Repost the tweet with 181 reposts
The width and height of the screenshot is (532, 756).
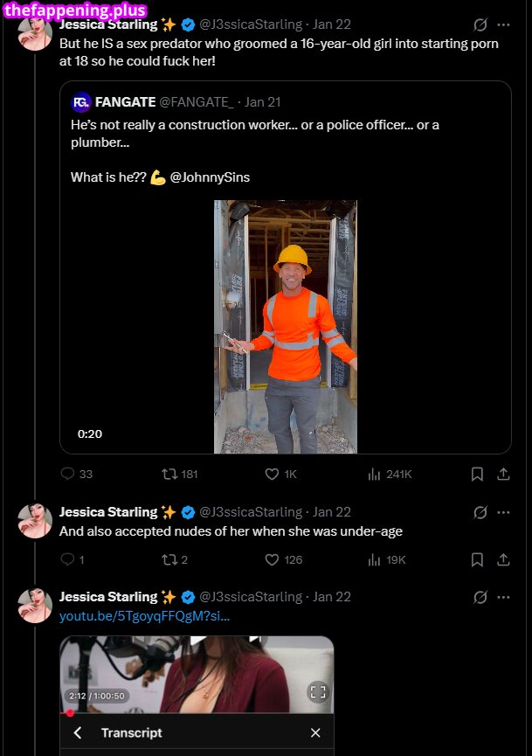[170, 474]
